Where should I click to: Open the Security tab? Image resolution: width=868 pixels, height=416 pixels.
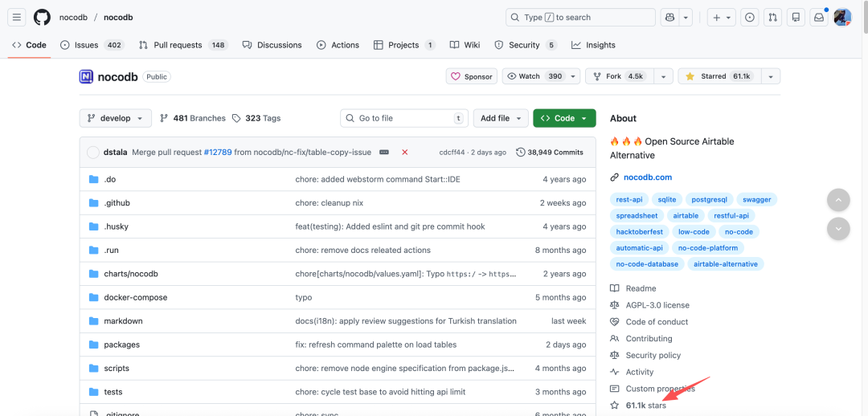tap(526, 45)
